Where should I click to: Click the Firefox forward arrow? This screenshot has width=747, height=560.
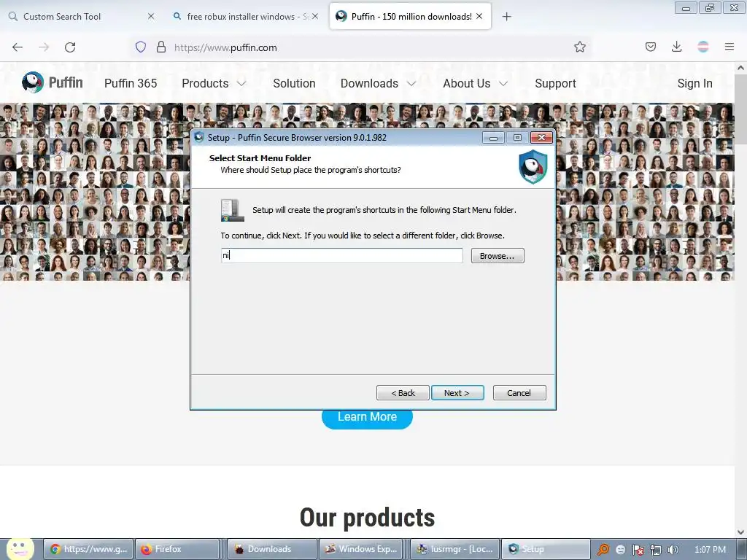click(x=44, y=47)
